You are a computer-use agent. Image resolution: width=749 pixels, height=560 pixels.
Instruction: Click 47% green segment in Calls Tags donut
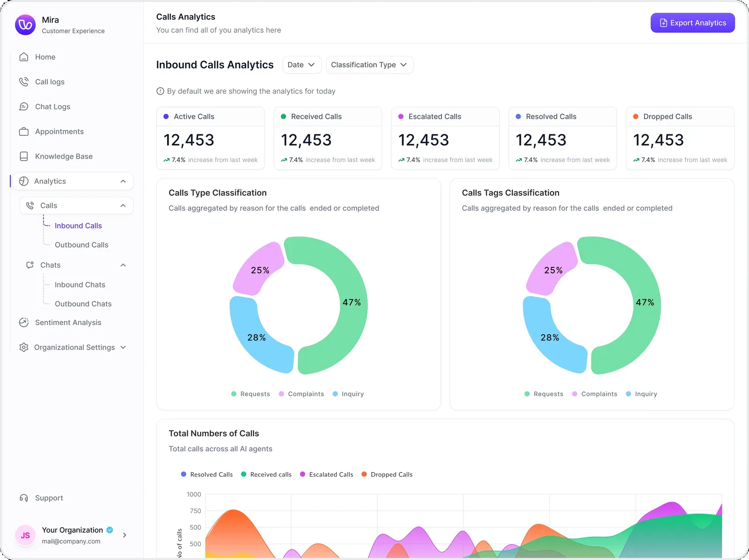click(645, 302)
